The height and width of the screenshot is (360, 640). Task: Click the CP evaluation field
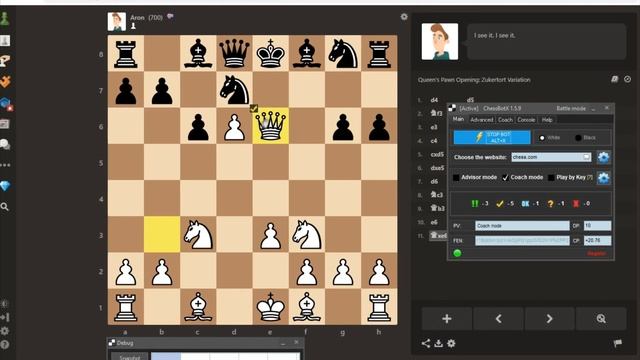pyautogui.click(x=598, y=240)
